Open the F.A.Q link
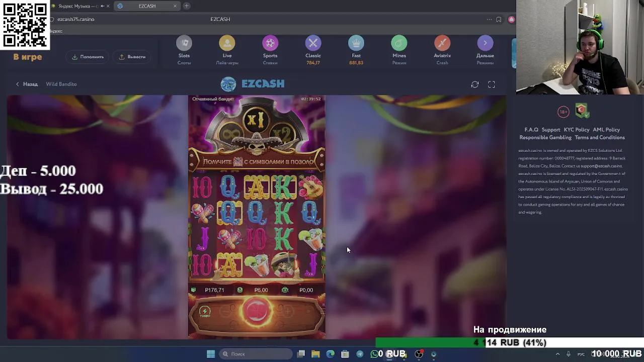Screen dimensions: 644x362 (531, 130)
